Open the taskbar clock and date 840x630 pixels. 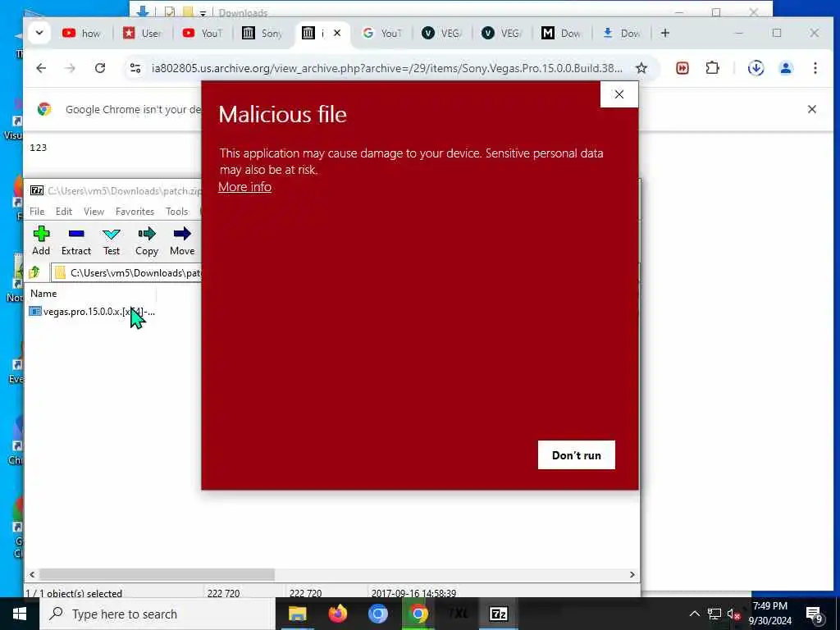click(x=769, y=614)
